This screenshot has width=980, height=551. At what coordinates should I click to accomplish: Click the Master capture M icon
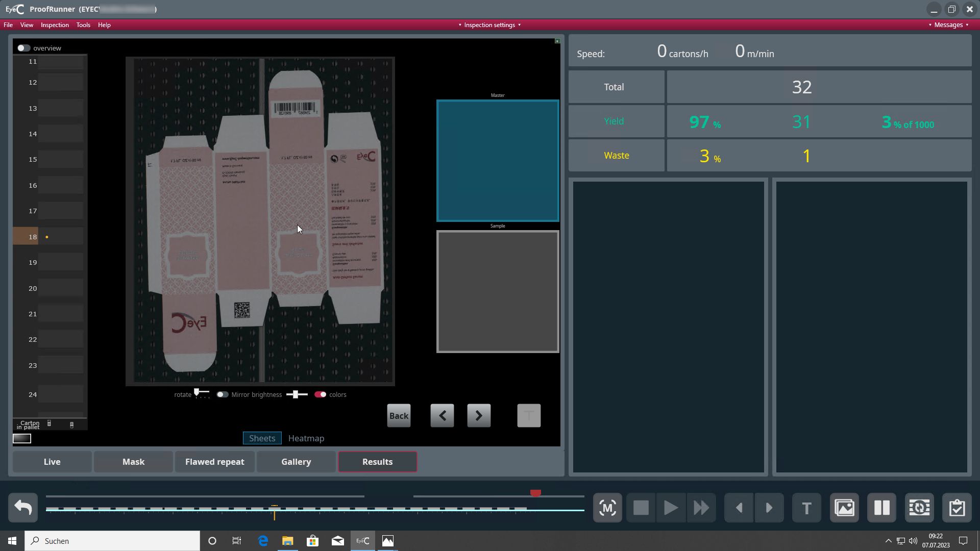(607, 508)
